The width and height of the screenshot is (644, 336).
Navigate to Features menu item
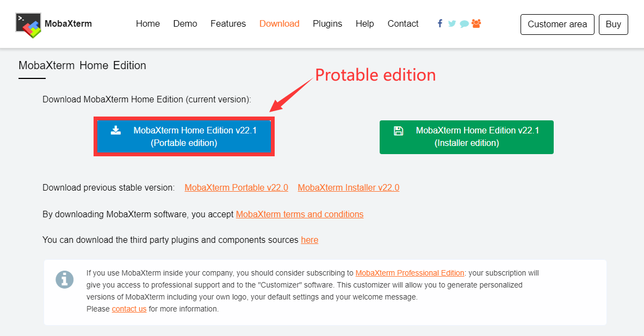click(x=228, y=24)
